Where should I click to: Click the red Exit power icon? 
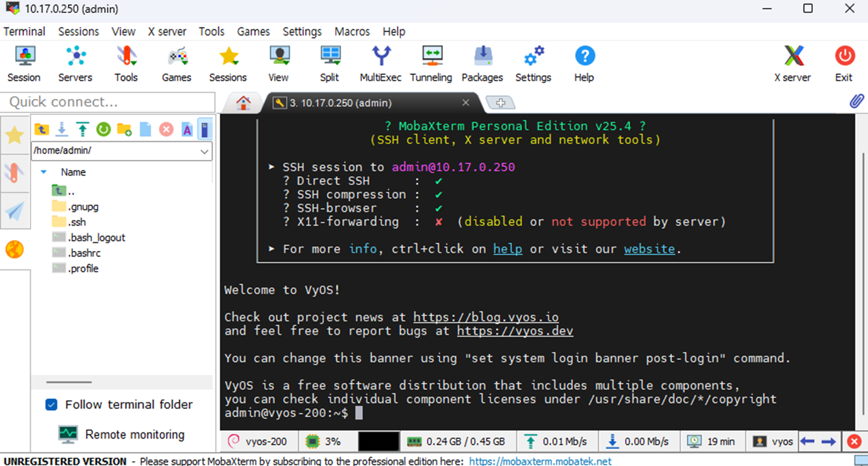(844, 64)
